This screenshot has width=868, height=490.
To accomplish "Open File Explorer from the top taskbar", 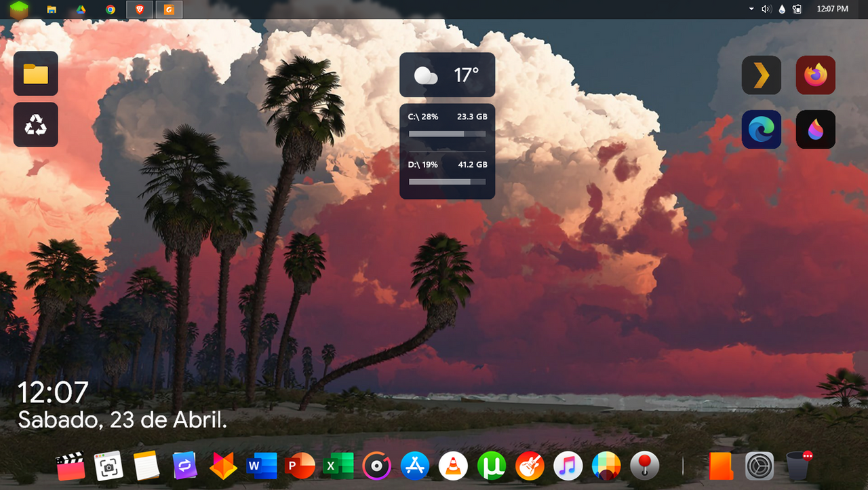I will pos(52,10).
